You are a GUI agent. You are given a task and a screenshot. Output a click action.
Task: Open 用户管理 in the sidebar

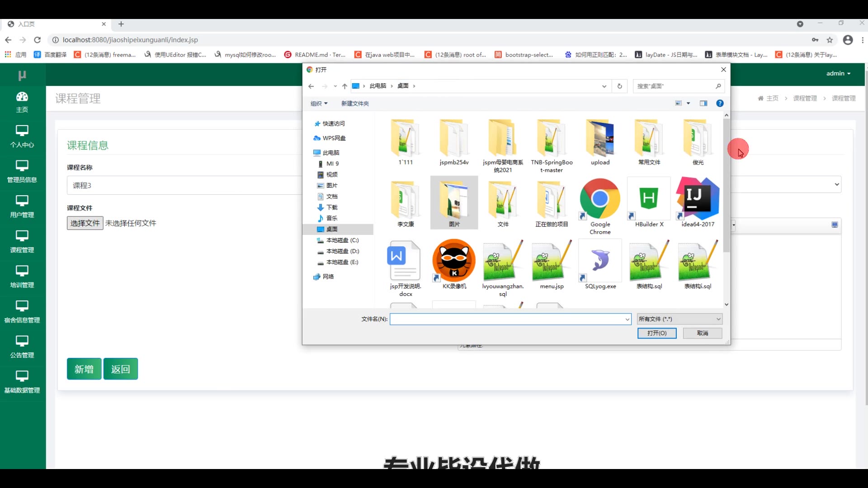tap(22, 207)
